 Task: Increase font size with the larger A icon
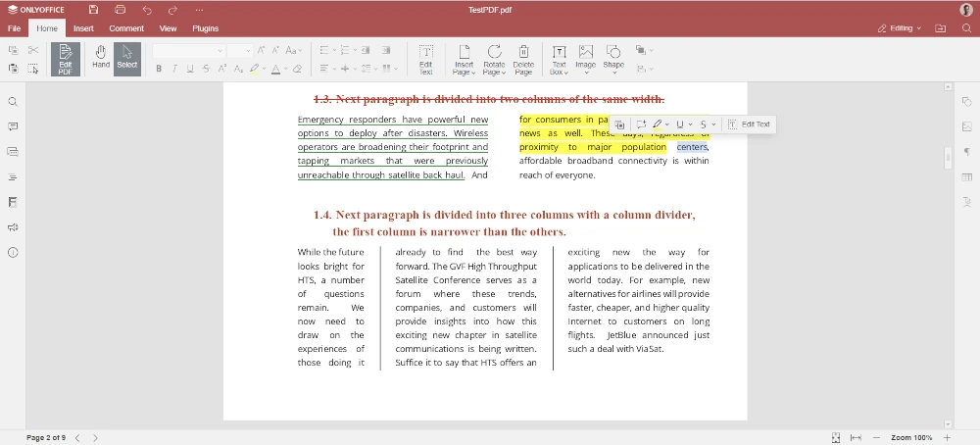tap(262, 51)
